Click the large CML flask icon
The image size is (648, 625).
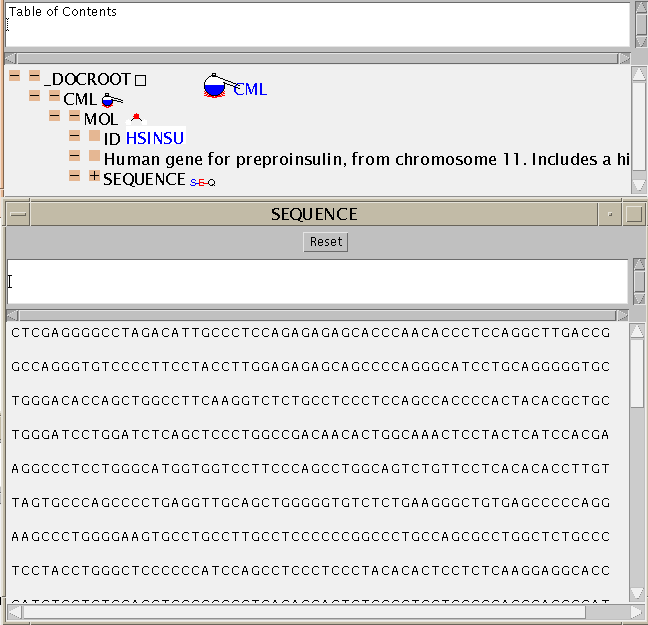pos(215,87)
